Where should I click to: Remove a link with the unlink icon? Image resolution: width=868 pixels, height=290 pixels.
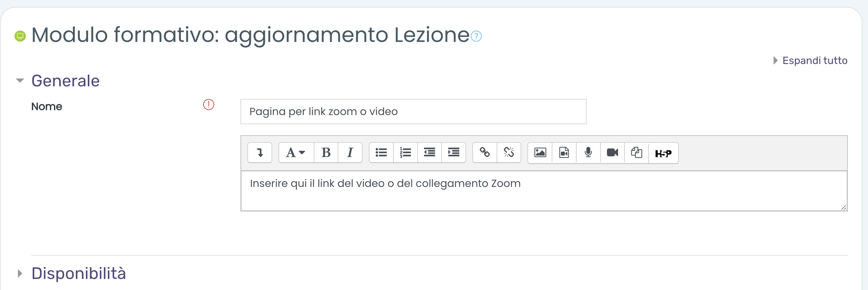click(509, 153)
